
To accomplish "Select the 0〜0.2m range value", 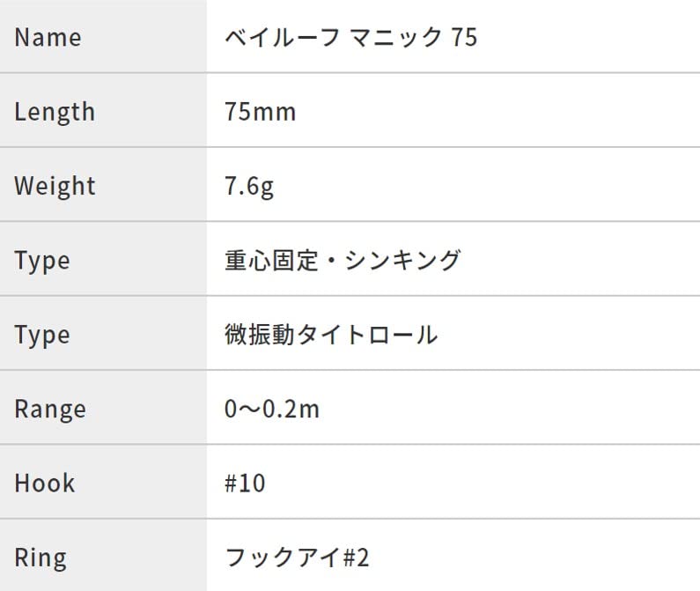I will [x=272, y=410].
